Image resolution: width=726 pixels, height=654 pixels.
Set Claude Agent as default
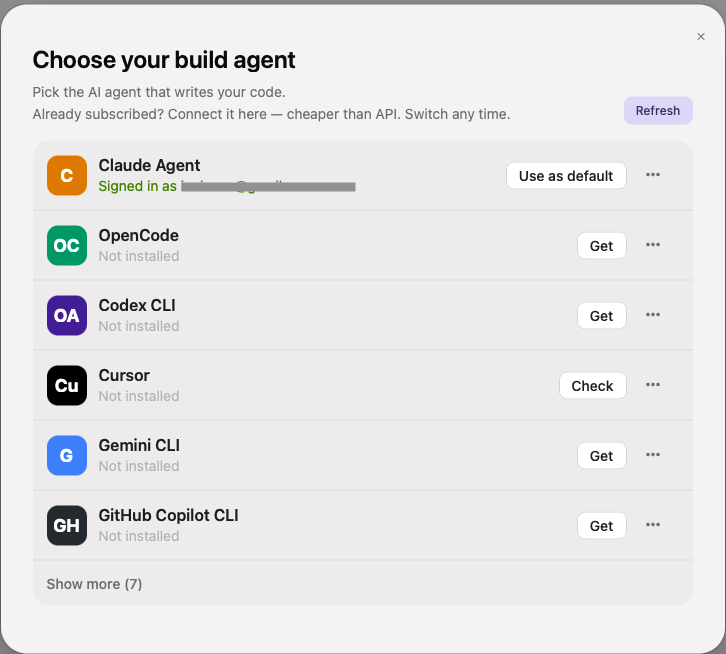pyautogui.click(x=566, y=176)
